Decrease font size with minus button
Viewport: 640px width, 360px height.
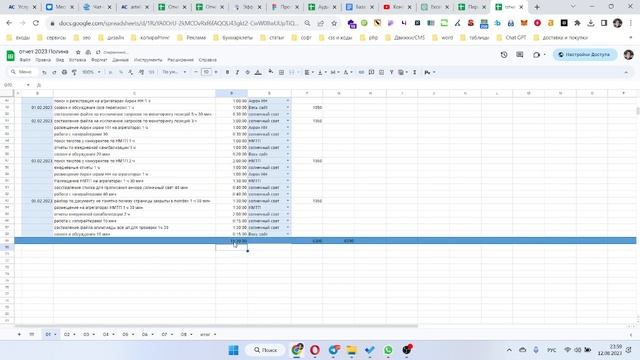click(x=196, y=72)
